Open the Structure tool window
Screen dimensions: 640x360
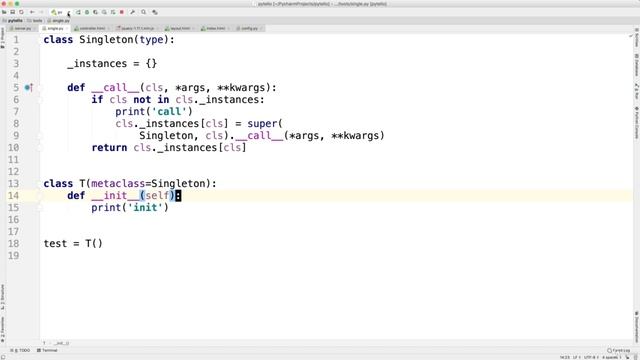[2, 296]
